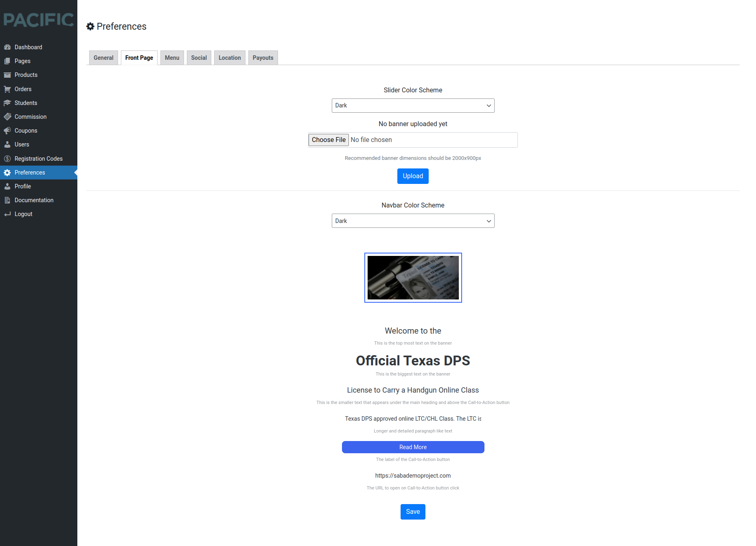Click 'This is the biggest text' hint
The image size is (756, 546).
coord(413,374)
